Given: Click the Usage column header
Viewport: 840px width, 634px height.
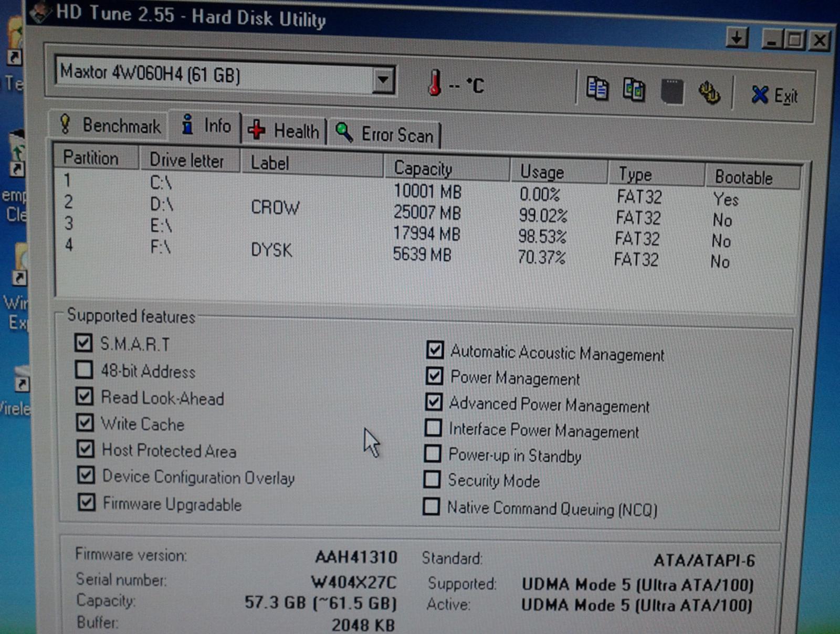Looking at the screenshot, I should 558,172.
